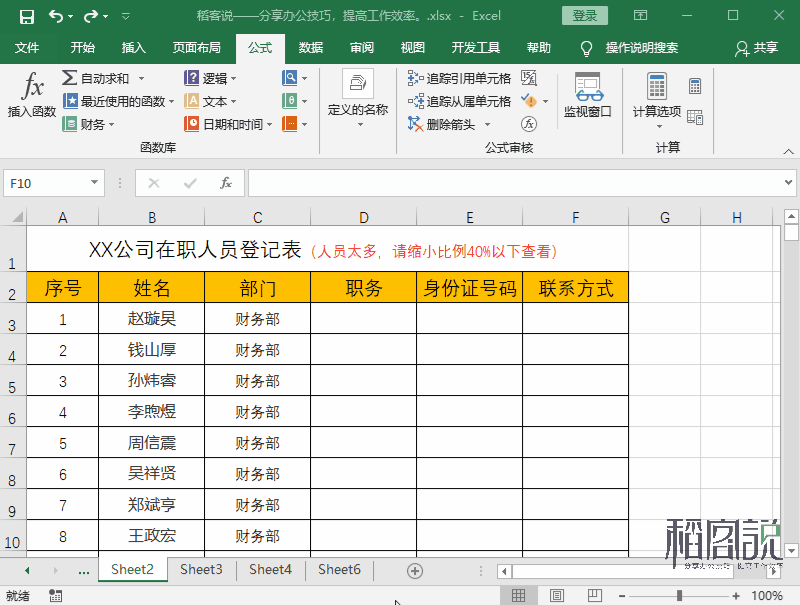This screenshot has height=605, width=800.
Task: Click Remove Arrows (删除箭头)
Action: point(442,124)
